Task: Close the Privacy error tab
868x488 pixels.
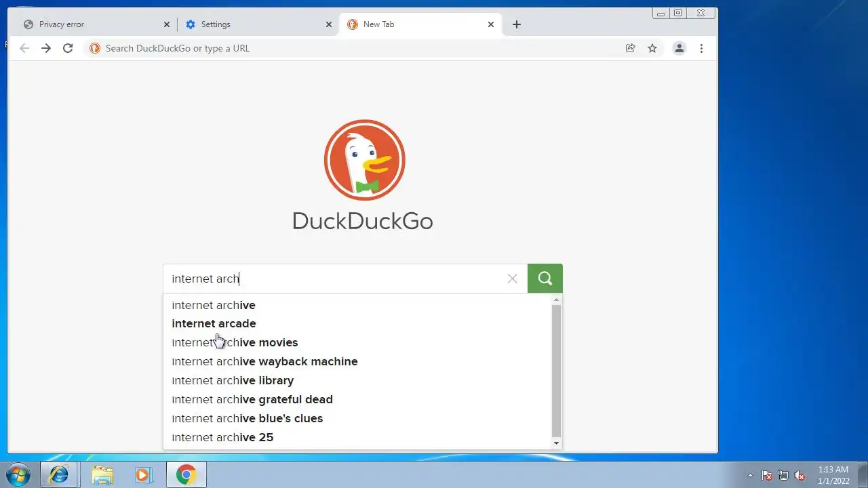Action: pos(167,24)
